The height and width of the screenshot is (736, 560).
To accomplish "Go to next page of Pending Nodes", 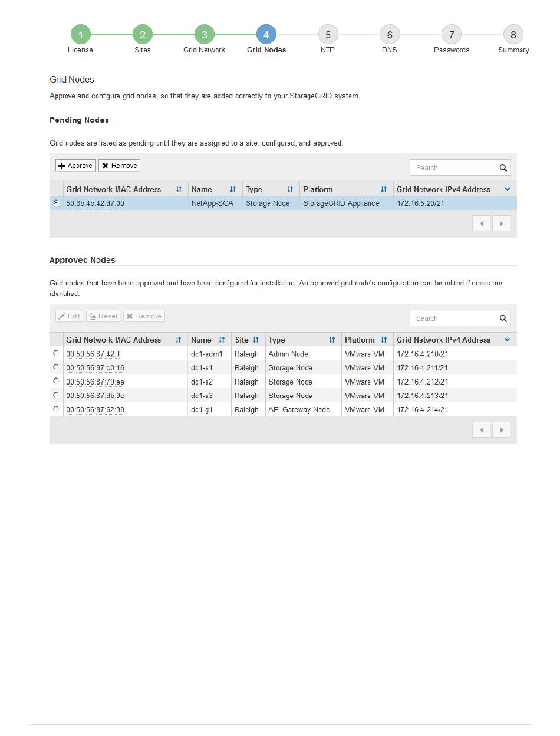I will (x=501, y=224).
